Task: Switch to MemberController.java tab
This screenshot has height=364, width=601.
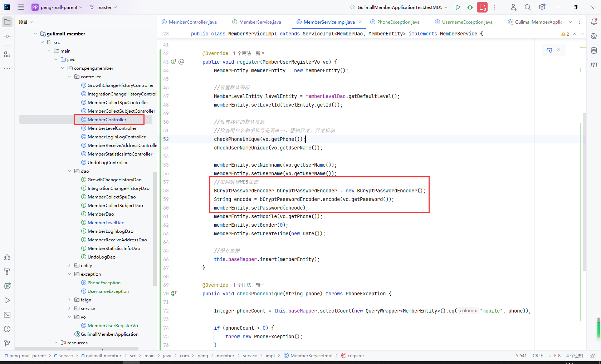Action: (189, 22)
